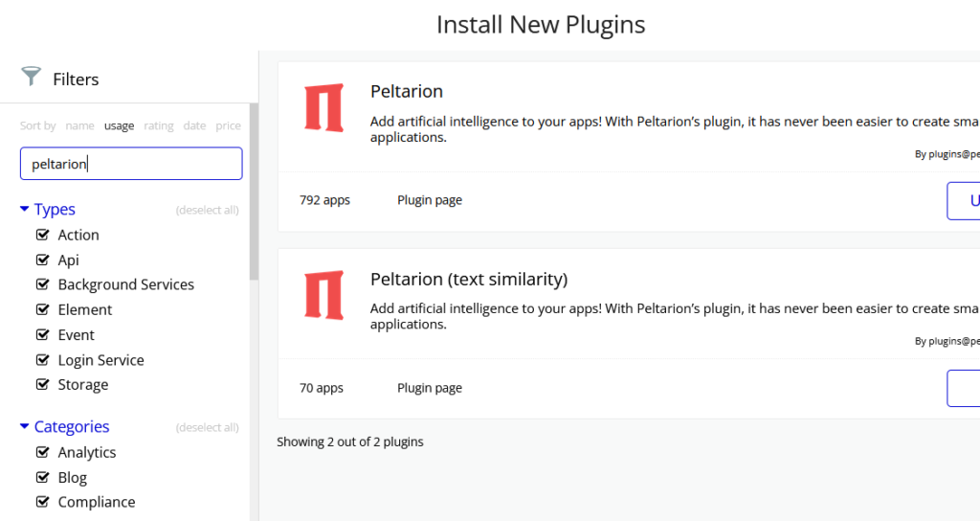Open the Peltarion plugin logo
The height and width of the screenshot is (521, 980).
[x=323, y=107]
